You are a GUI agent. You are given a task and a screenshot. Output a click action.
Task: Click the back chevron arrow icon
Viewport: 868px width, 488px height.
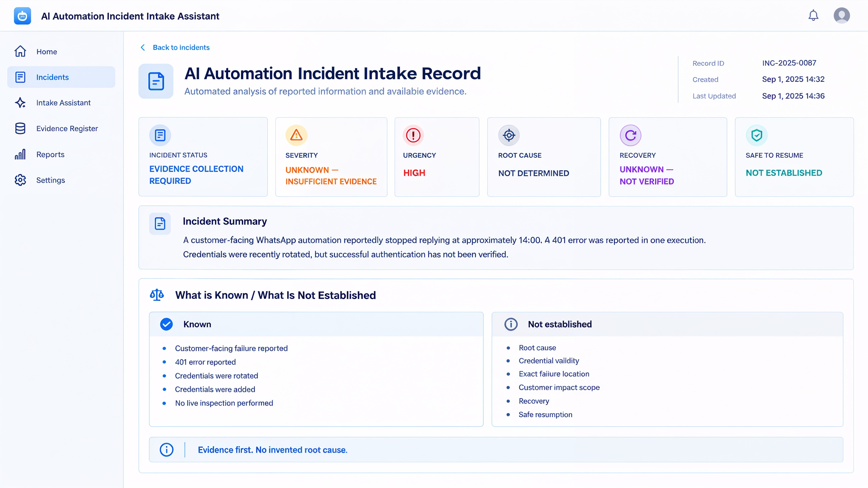click(143, 47)
